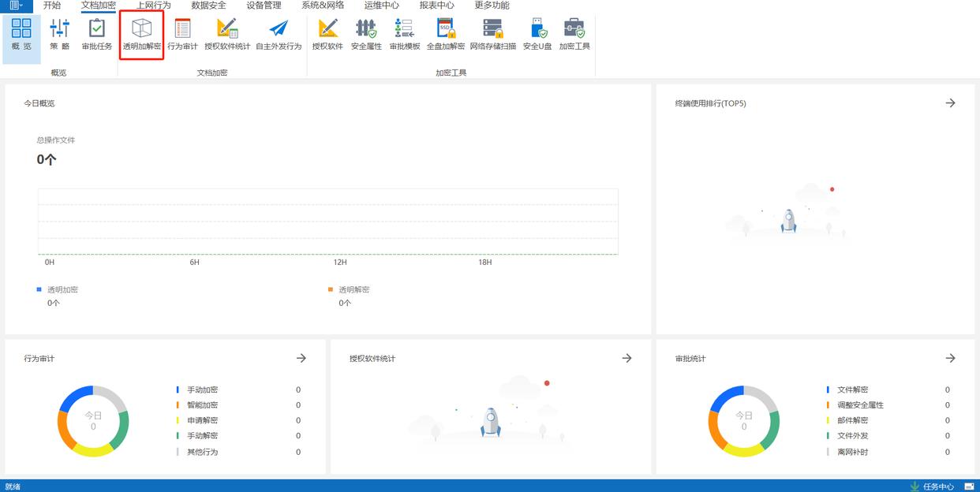Viewport: 980px width, 492px height.
Task: Expand the 审批统计 panel arrow
Action: click(x=950, y=358)
